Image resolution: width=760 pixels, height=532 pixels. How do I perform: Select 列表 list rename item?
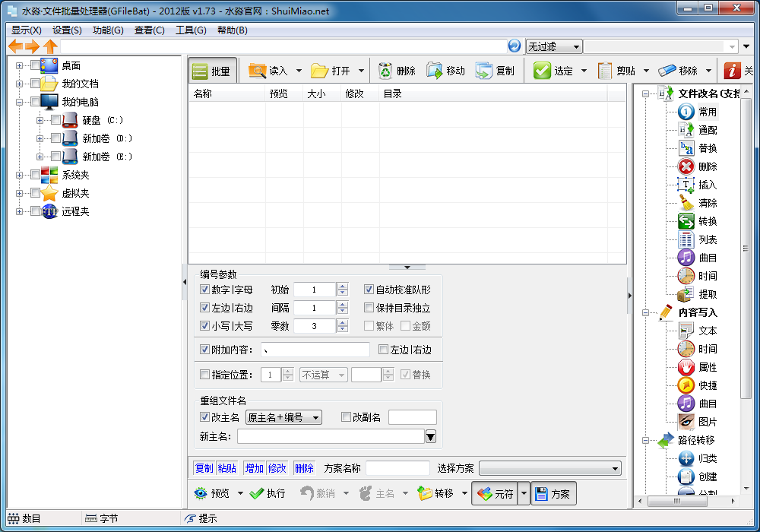[708, 239]
